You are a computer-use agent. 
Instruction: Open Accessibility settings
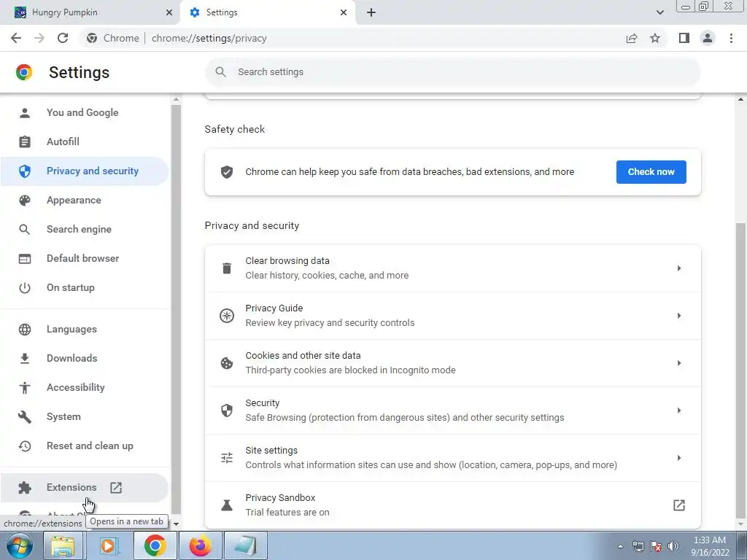pyautogui.click(x=84, y=388)
